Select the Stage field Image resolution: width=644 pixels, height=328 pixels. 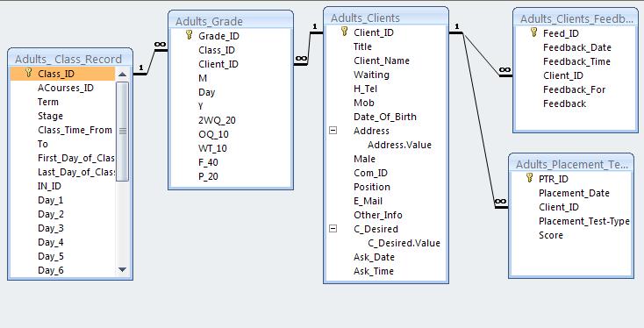(x=50, y=116)
